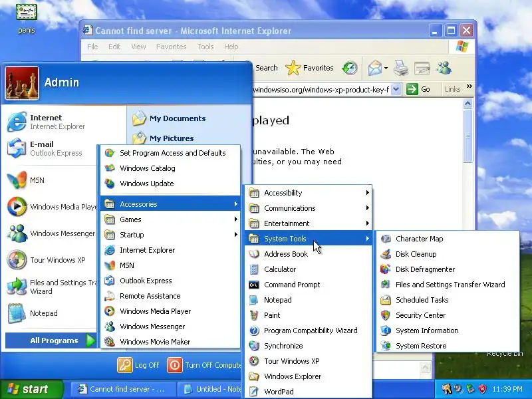
Task: Select the Accessories folder in All Programs
Action: [x=170, y=204]
